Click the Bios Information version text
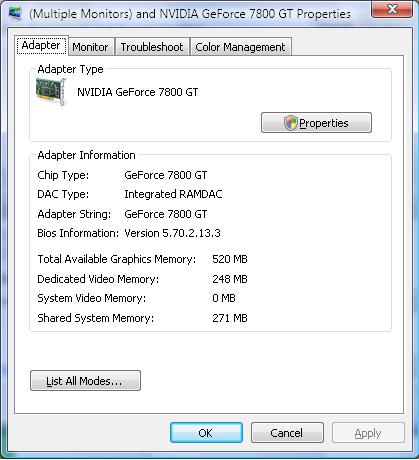 coord(172,233)
